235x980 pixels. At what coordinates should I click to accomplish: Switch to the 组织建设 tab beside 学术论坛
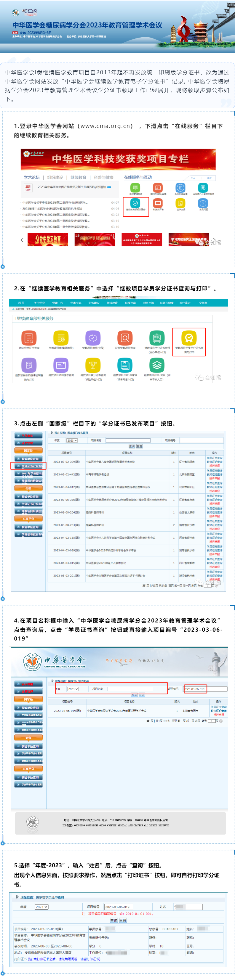point(55,178)
